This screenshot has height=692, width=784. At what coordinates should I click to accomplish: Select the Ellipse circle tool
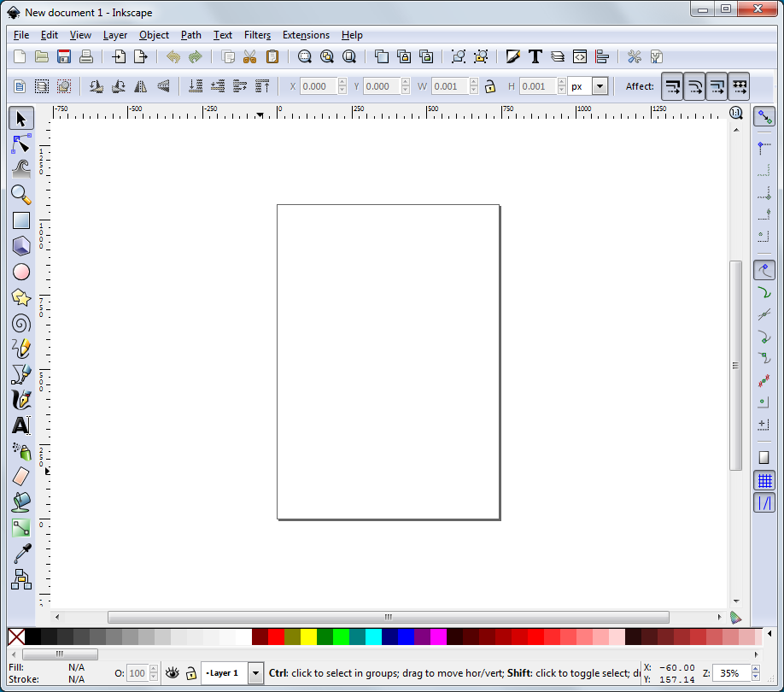(21, 272)
